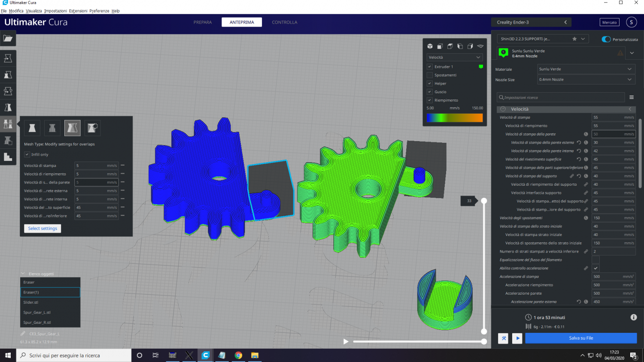Viewport: 644px width, 362px height.
Task: Set mesh type to Normal model icon
Action: (x=32, y=128)
